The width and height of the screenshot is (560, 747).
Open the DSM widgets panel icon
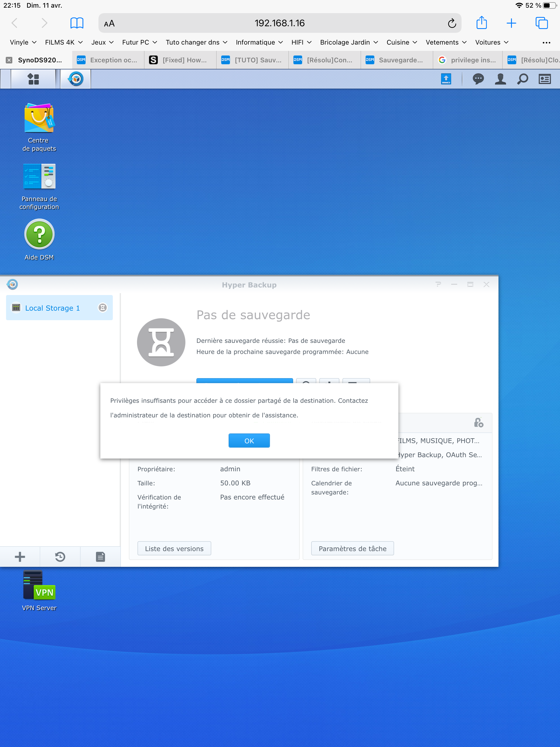point(544,79)
